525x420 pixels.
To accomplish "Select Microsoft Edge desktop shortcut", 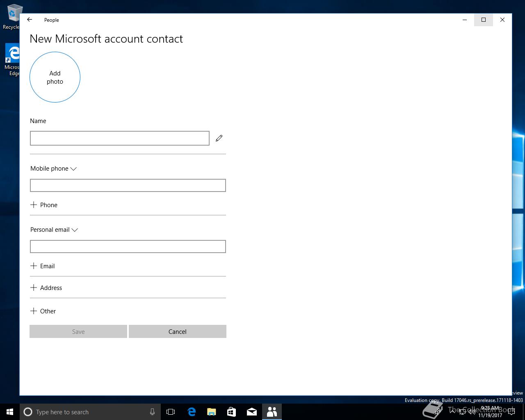I will click(11, 60).
